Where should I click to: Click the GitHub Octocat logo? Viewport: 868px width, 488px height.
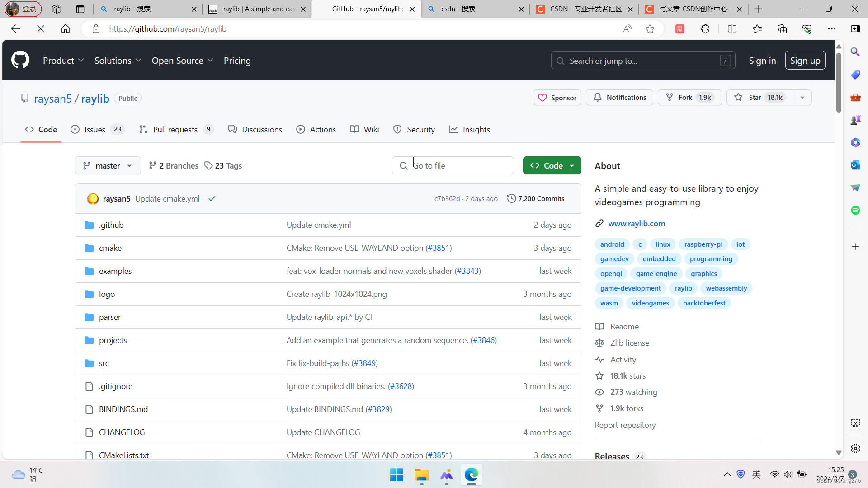click(20, 60)
